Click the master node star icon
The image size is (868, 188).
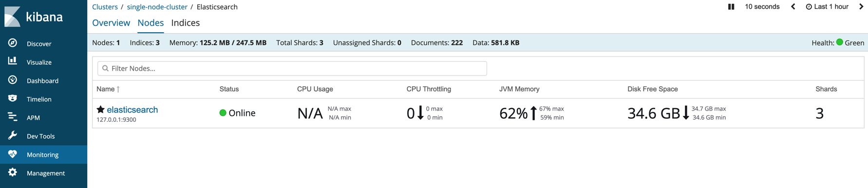point(100,110)
